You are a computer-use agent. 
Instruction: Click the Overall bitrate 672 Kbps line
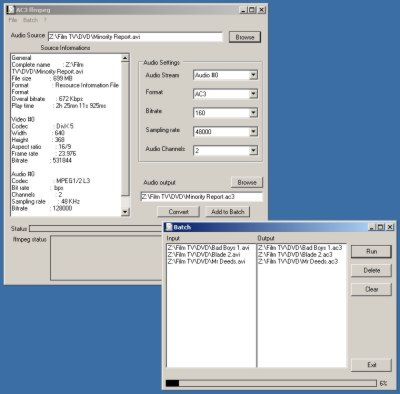pos(47,99)
